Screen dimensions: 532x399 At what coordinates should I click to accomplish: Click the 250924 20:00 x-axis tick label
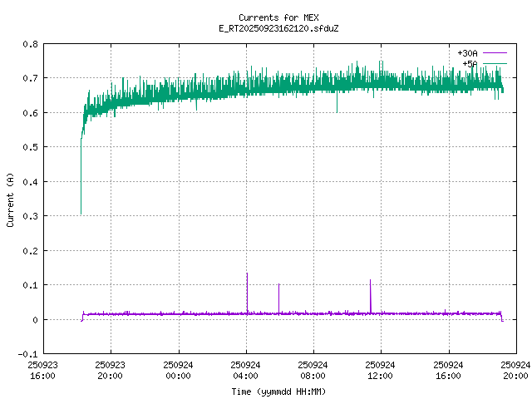515,370
